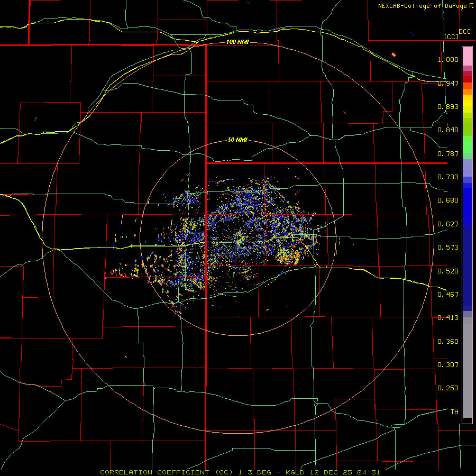Pick the lavender color bar segment

[x=467, y=168]
